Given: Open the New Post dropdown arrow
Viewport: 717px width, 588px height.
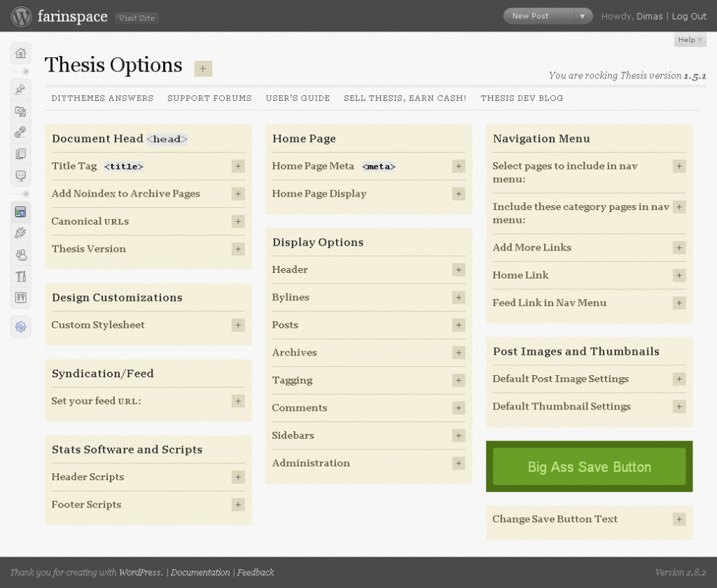Looking at the screenshot, I should point(582,16).
